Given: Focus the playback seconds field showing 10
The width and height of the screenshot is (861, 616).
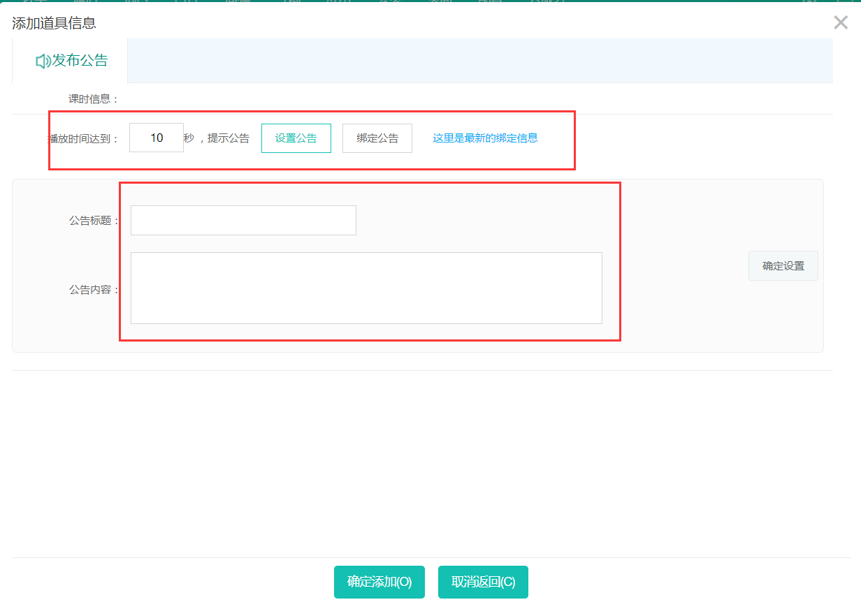Looking at the screenshot, I should (x=157, y=138).
